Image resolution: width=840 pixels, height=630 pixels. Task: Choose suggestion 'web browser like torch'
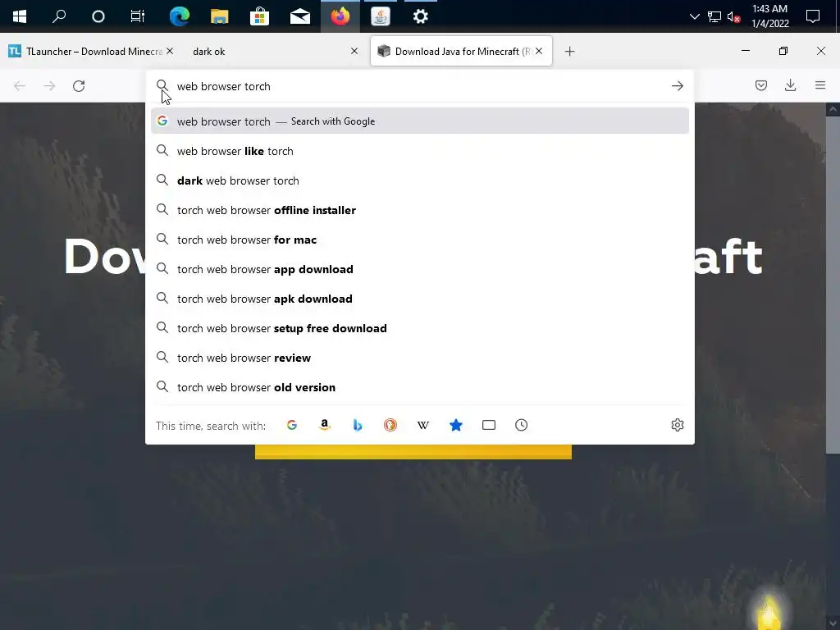point(419,151)
